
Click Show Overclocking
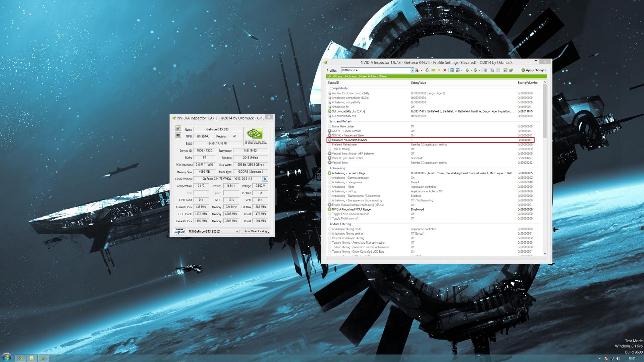click(x=255, y=231)
